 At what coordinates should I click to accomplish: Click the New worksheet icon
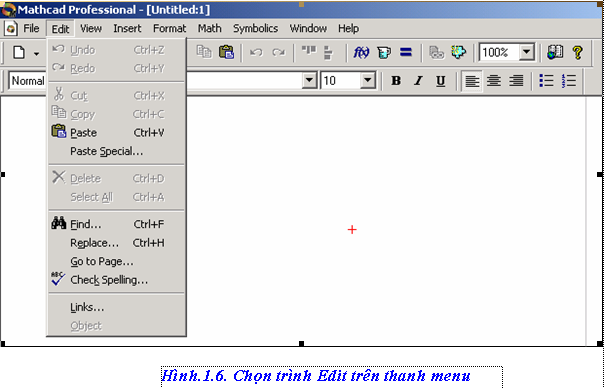pos(19,52)
